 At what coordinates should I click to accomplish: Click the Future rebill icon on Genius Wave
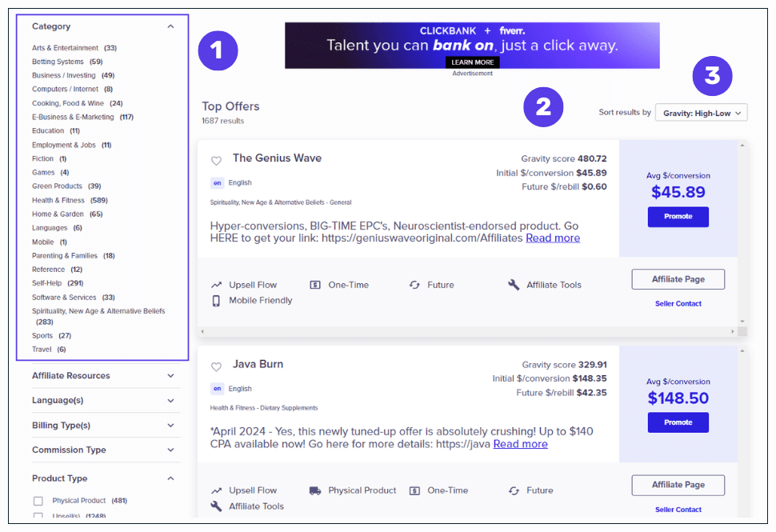(414, 284)
